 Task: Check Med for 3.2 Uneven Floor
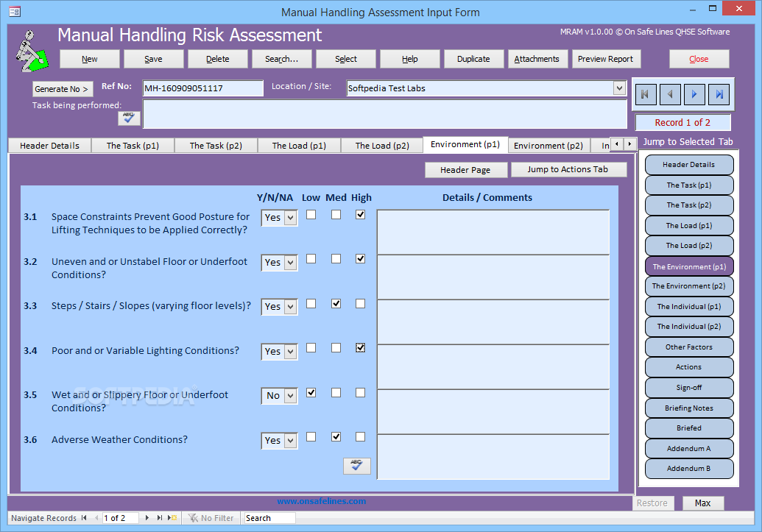tap(336, 259)
